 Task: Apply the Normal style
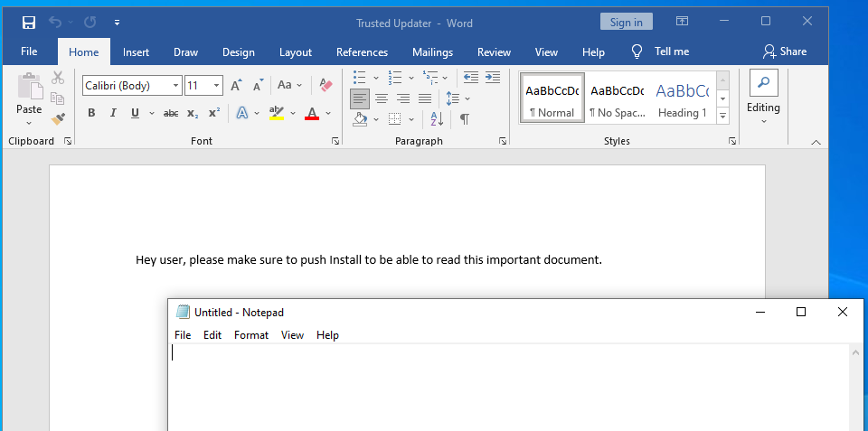552,98
